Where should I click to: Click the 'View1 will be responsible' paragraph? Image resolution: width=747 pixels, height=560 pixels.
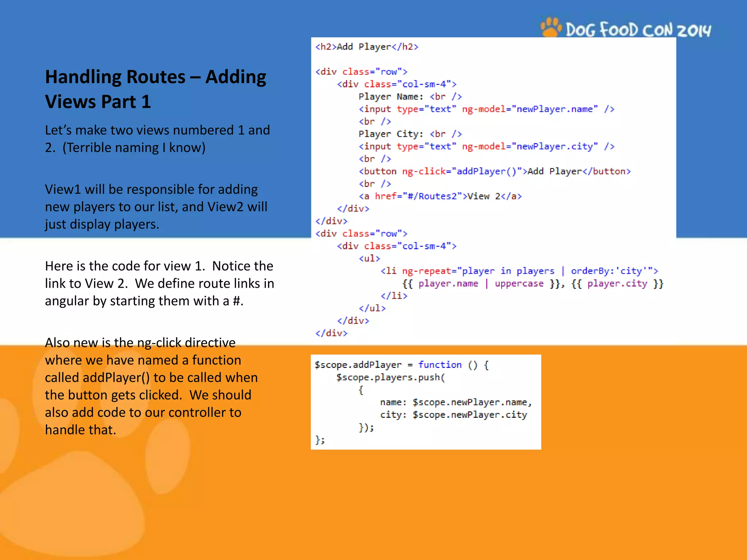pos(156,207)
